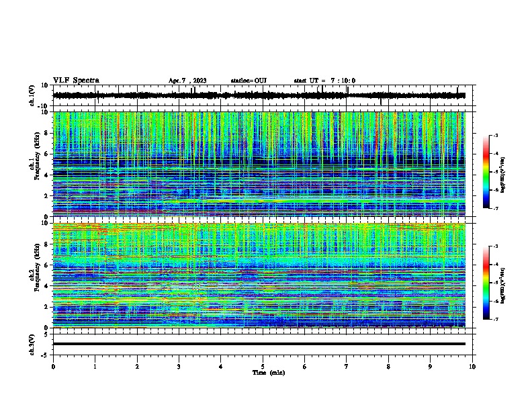Click the "ch.3(V)" axis label
Viewport: 532px width, 411px height.
coord(32,345)
